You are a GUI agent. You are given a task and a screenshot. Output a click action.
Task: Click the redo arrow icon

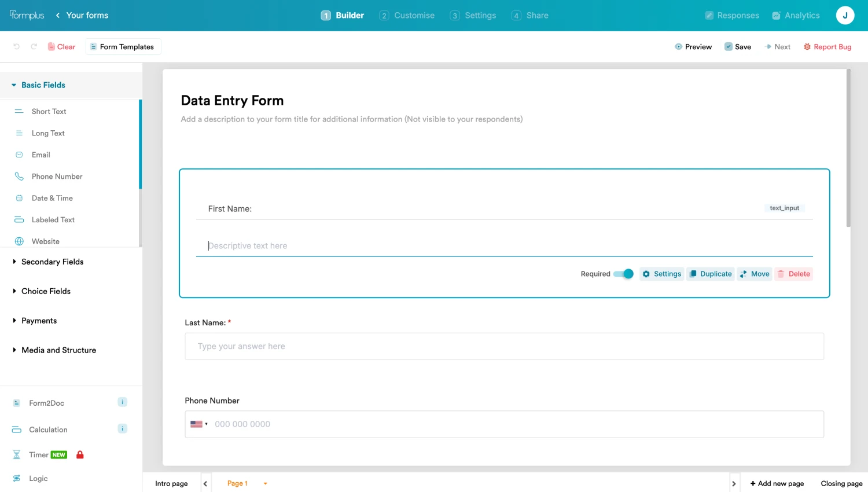(34, 47)
